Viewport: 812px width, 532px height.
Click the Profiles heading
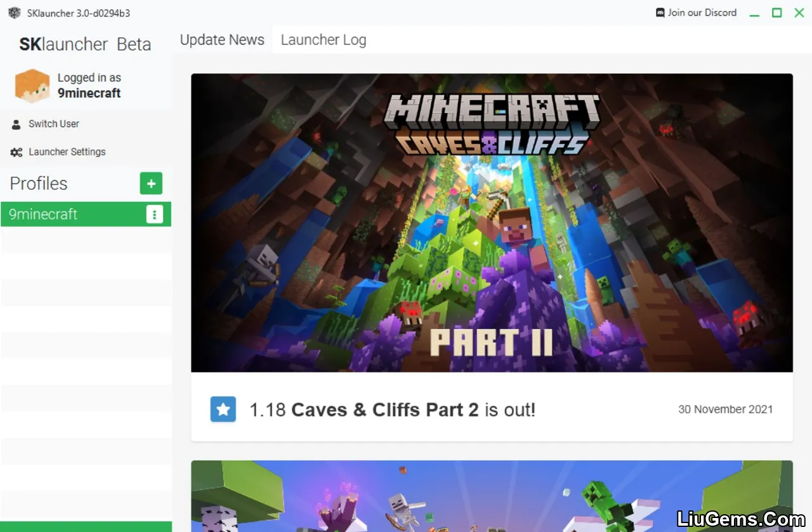[x=39, y=183]
